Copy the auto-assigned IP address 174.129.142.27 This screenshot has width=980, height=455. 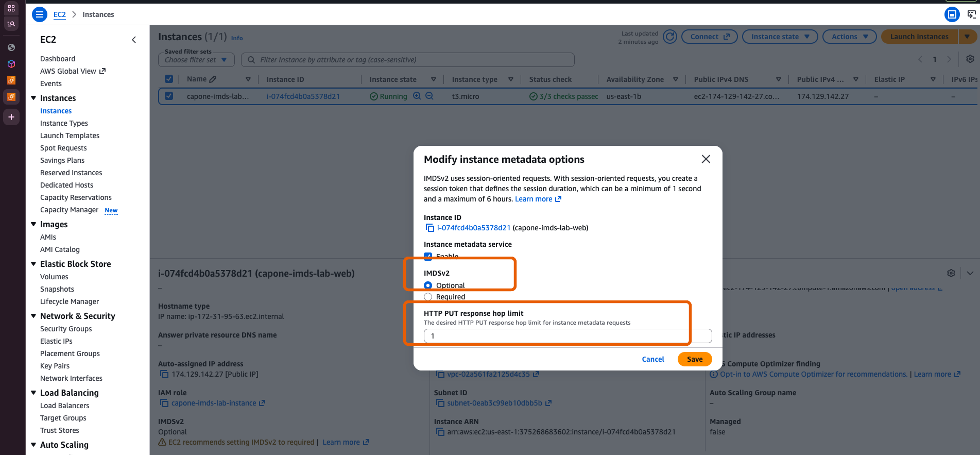click(x=164, y=374)
